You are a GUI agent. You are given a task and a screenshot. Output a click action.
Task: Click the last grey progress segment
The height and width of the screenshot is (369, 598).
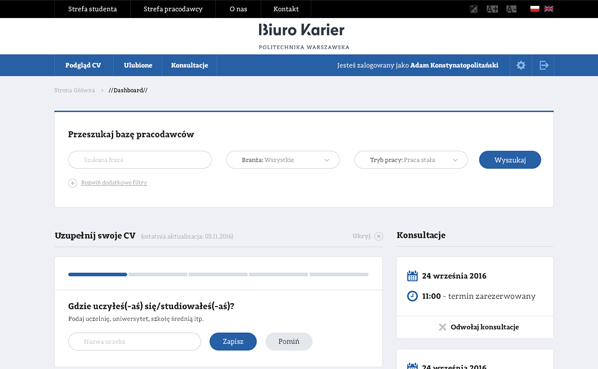339,274
